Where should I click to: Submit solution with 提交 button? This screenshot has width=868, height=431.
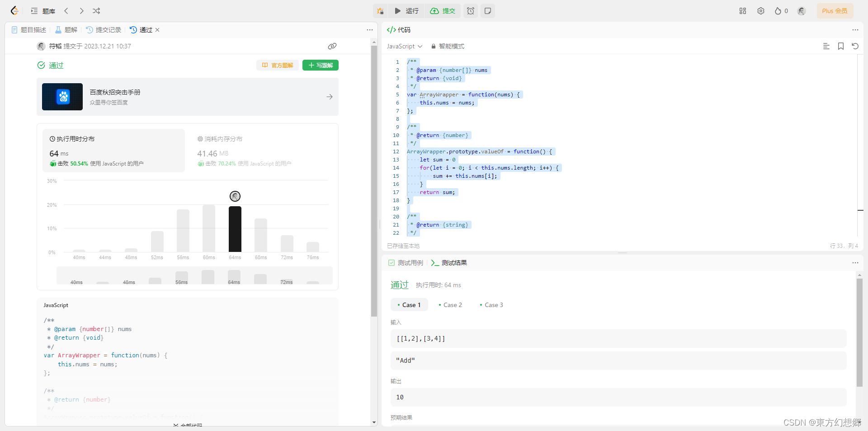coord(443,11)
